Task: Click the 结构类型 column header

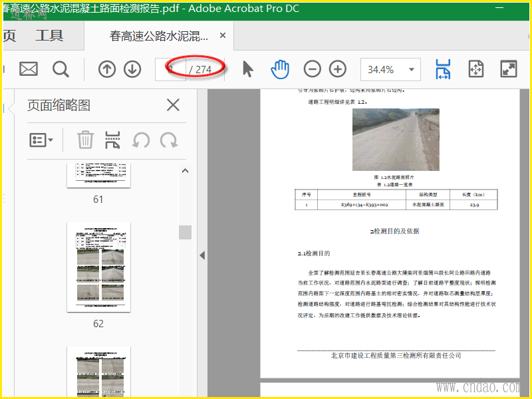Action: tap(428, 194)
